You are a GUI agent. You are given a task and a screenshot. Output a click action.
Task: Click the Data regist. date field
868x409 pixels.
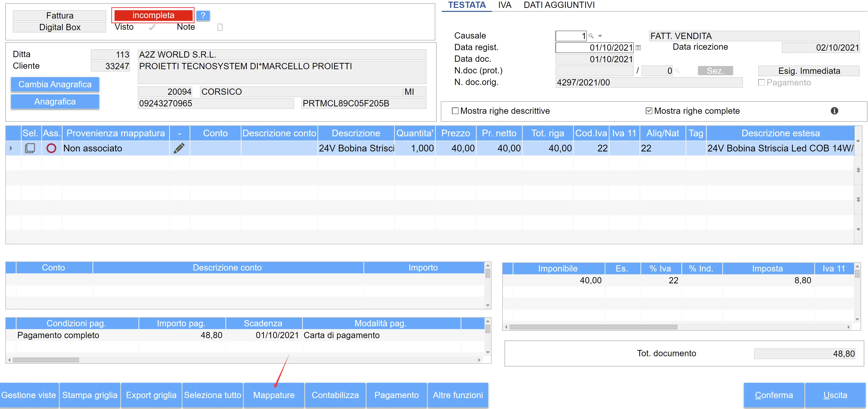point(594,47)
